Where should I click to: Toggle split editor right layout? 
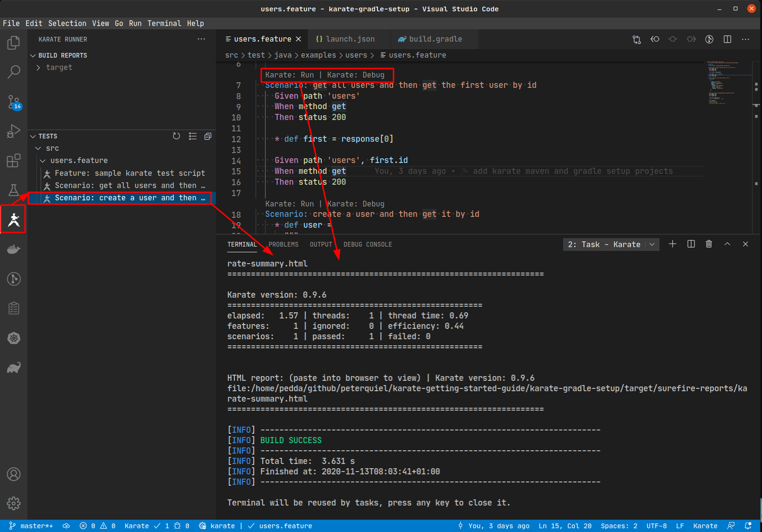pos(727,39)
